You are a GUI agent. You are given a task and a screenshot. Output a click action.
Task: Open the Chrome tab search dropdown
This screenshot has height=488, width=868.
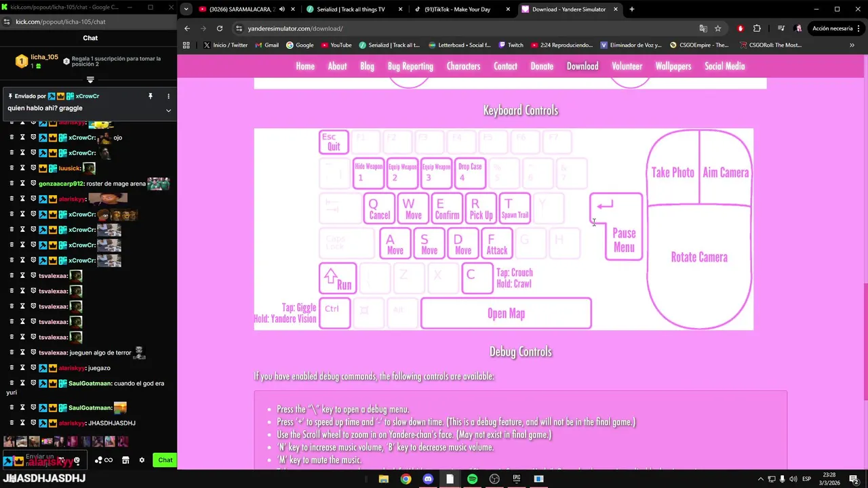tap(186, 9)
